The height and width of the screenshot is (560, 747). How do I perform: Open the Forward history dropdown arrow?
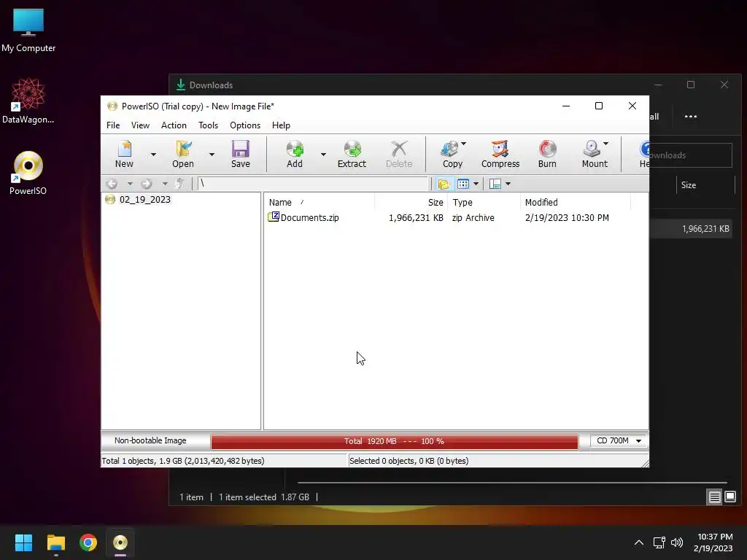(165, 184)
